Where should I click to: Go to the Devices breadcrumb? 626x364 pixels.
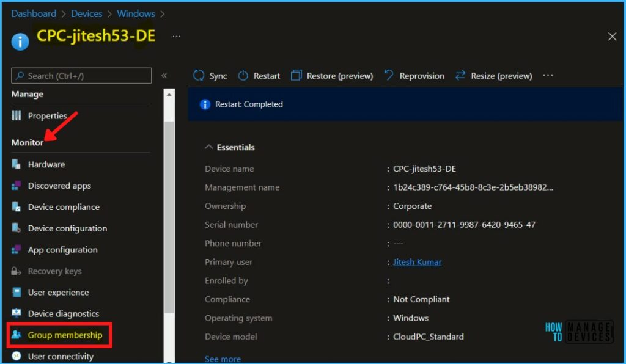point(87,13)
